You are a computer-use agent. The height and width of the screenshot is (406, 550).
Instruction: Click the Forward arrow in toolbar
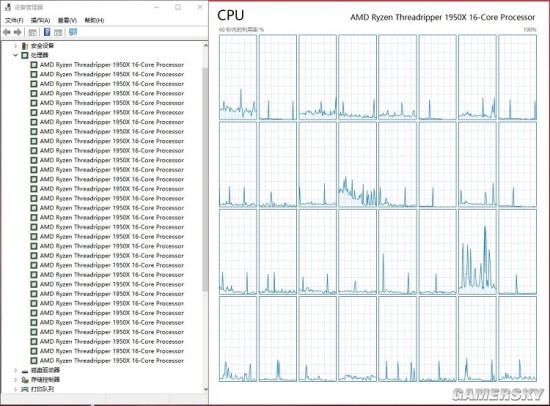point(18,32)
